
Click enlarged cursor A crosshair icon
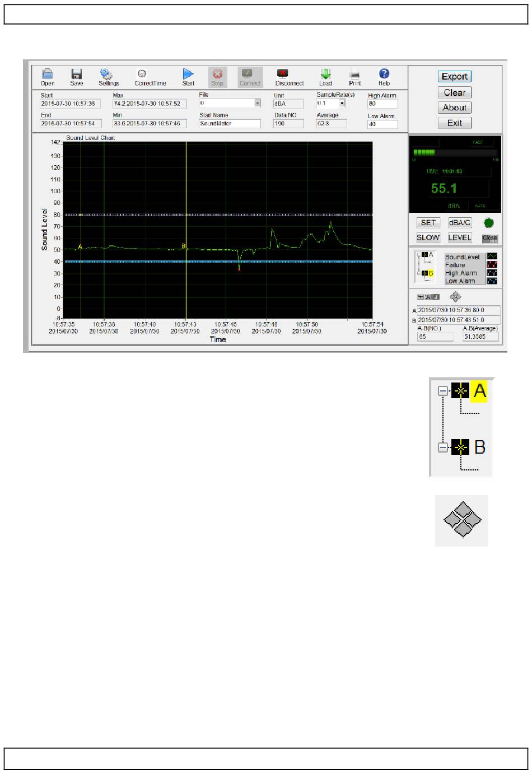460,391
